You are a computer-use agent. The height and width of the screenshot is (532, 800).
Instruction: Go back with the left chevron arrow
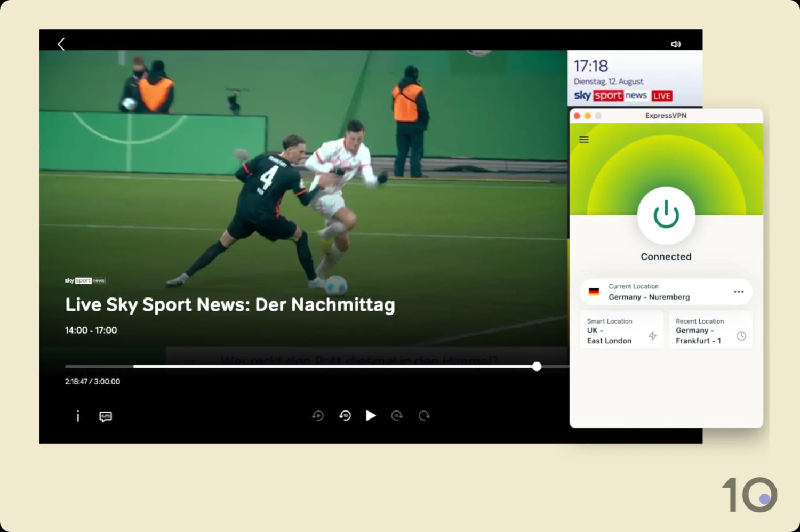tap(61, 44)
